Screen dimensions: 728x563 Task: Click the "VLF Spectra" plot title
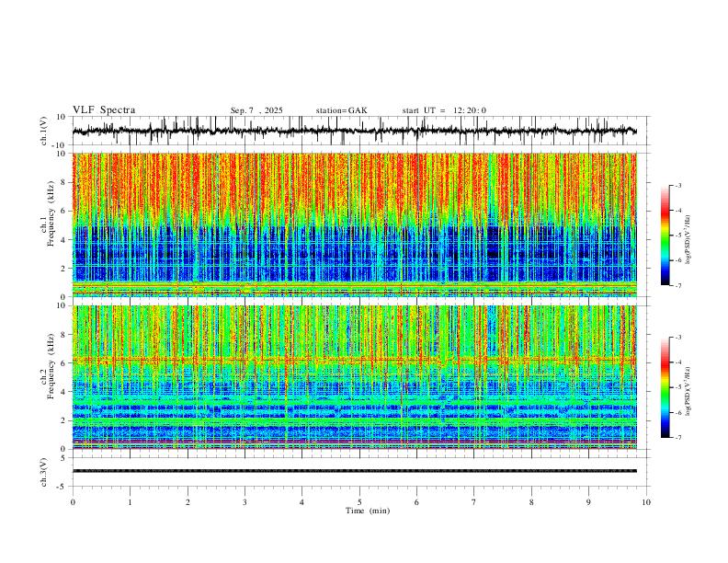[104, 110]
